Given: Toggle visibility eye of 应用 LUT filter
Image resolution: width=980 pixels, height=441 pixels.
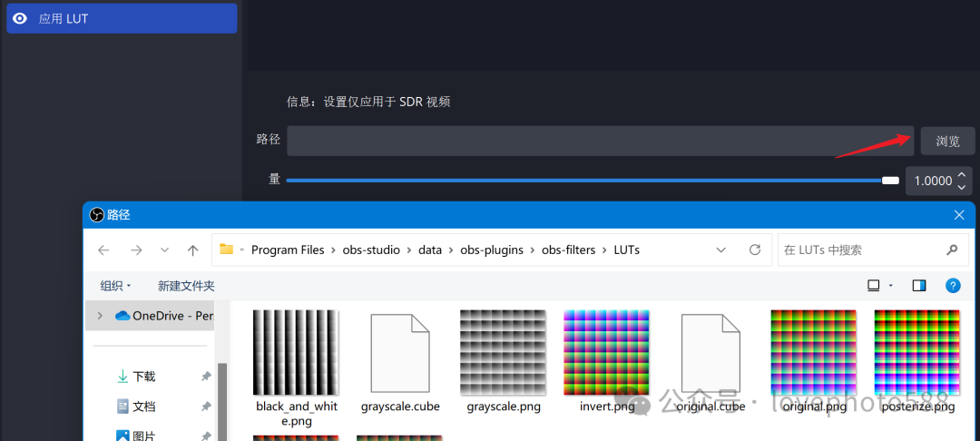Looking at the screenshot, I should (x=20, y=18).
